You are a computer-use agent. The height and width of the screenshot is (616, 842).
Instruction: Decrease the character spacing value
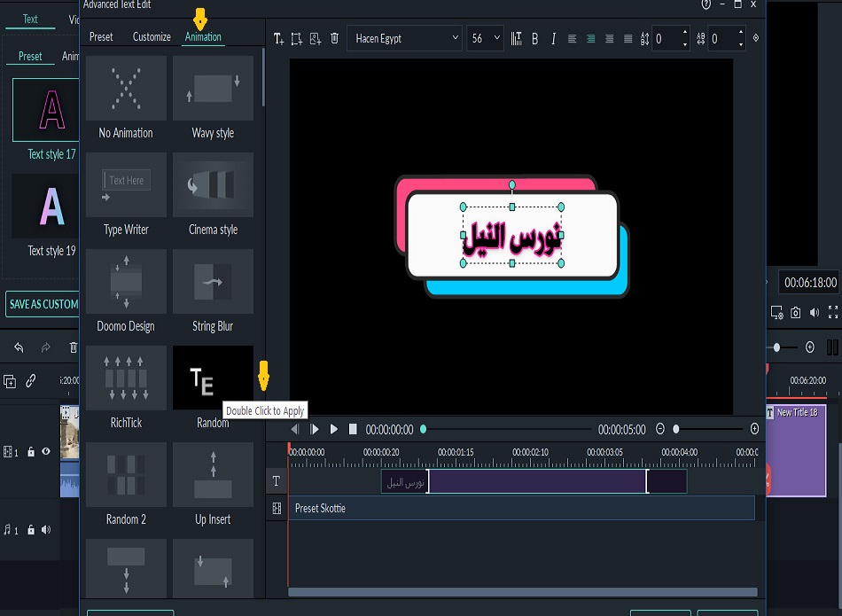tap(741, 44)
